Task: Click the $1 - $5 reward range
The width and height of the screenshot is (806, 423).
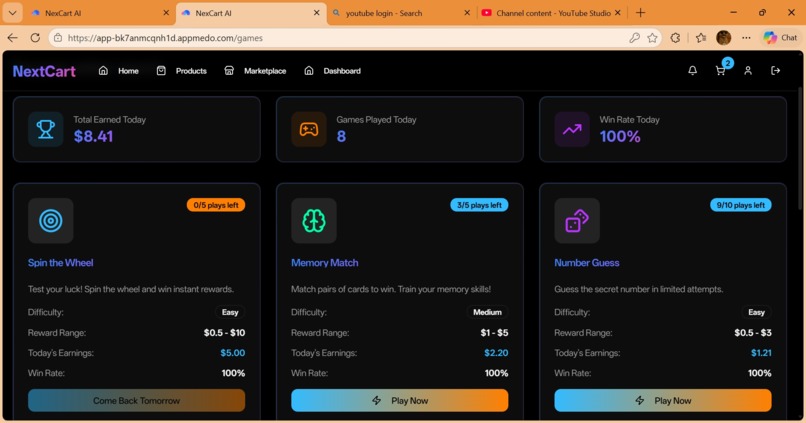Action: (x=494, y=333)
